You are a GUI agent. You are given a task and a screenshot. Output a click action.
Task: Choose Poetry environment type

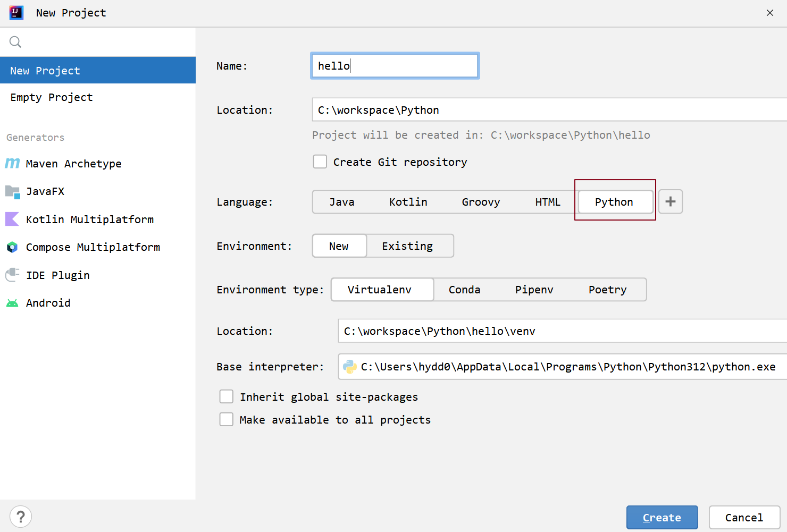coord(608,290)
